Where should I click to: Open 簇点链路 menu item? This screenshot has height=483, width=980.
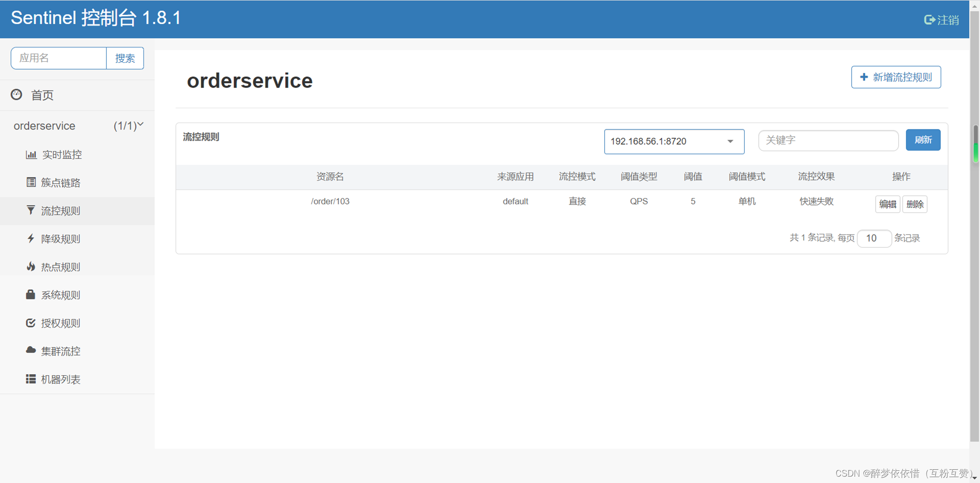tap(77, 182)
